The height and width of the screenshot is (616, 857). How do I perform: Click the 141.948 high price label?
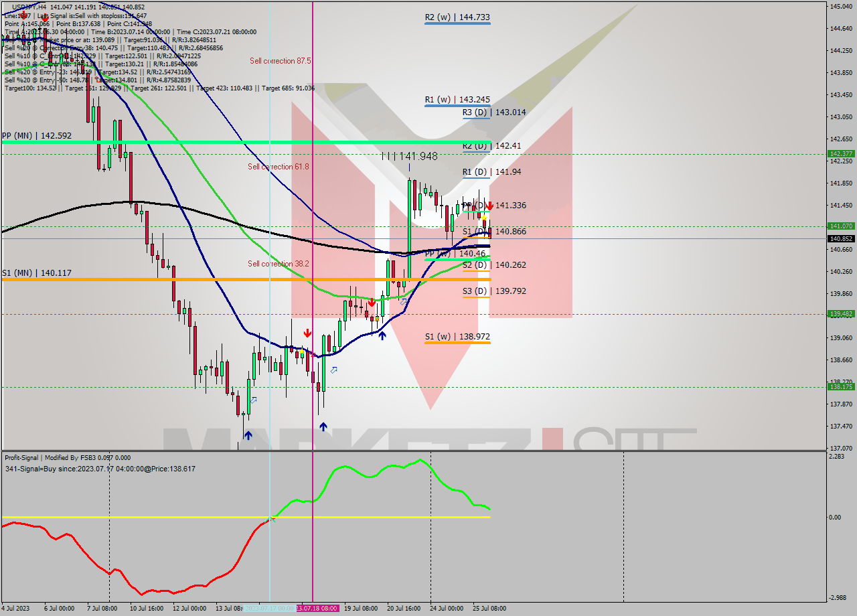click(x=410, y=156)
